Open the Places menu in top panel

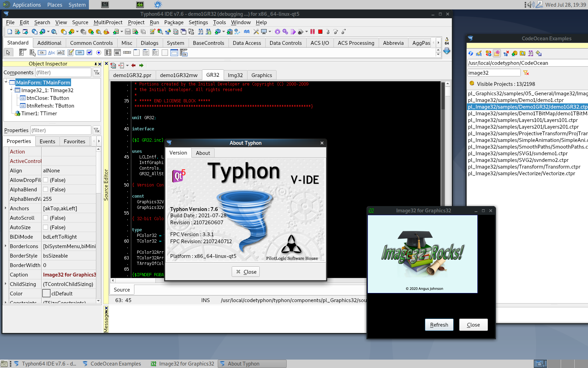[x=55, y=5]
